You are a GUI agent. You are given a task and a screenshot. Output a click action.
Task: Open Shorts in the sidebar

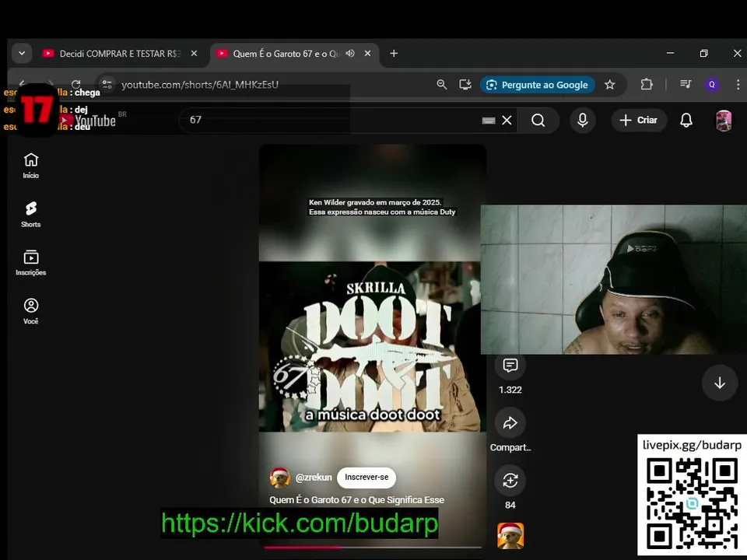pyautogui.click(x=31, y=215)
